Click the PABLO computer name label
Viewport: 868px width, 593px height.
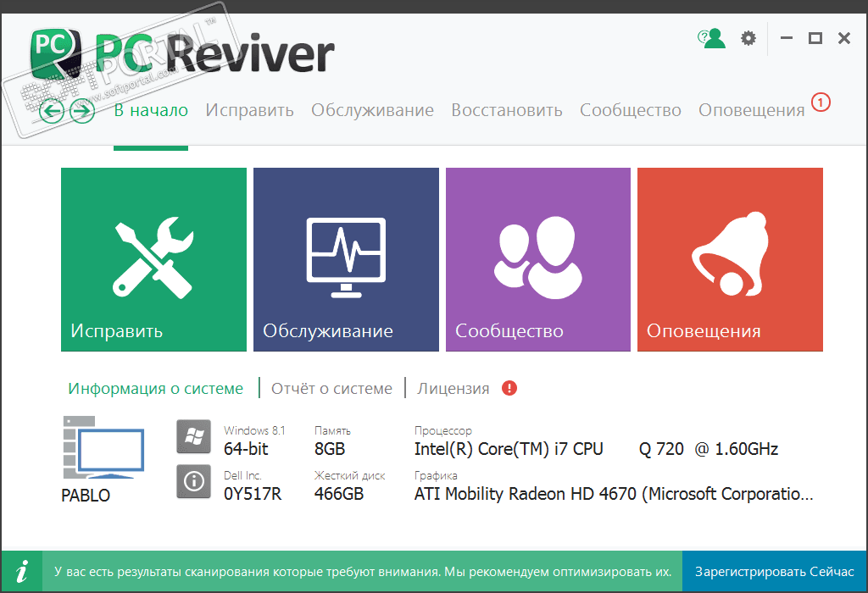pos(86,495)
